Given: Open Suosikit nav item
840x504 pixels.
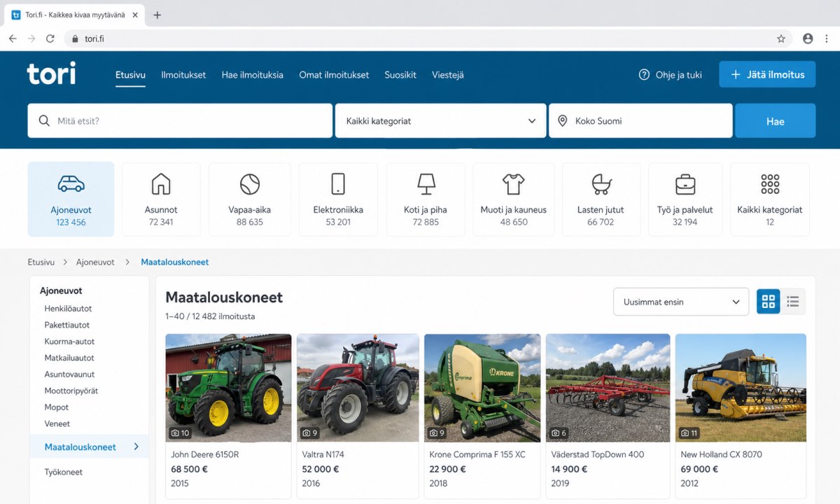Looking at the screenshot, I should click(400, 75).
